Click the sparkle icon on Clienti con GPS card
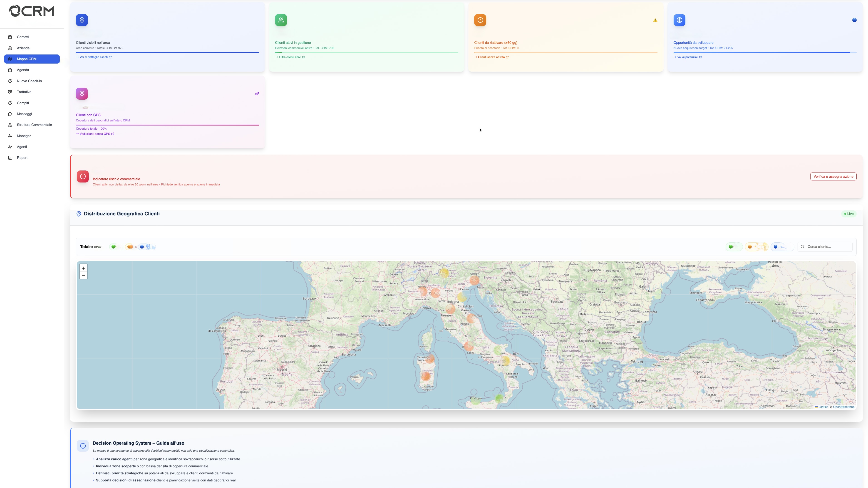The image size is (868, 488). point(257,94)
